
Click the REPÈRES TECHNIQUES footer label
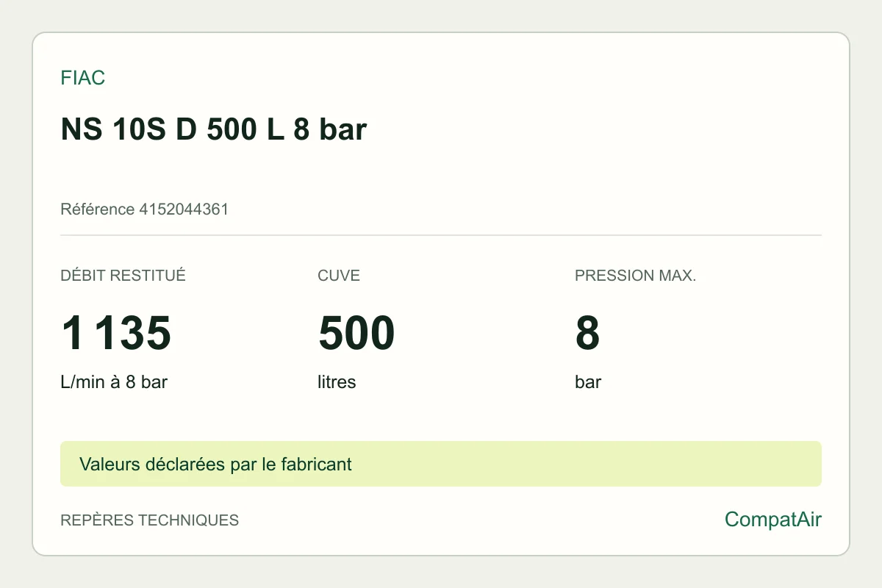point(150,520)
